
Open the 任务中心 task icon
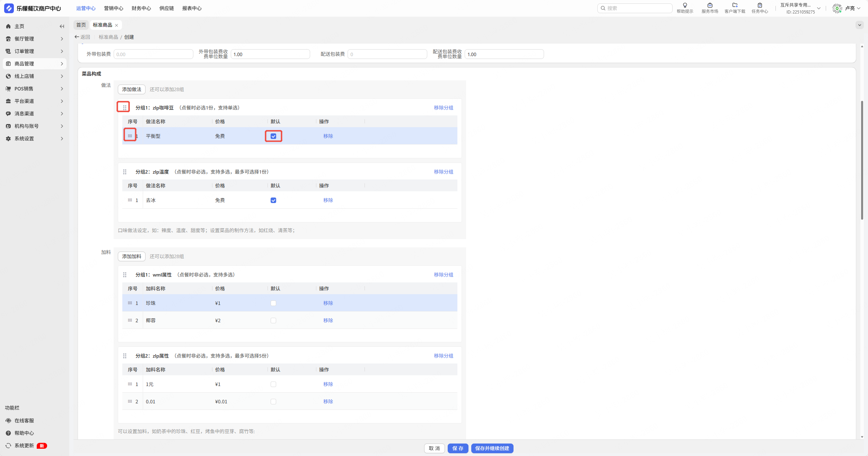[760, 5]
